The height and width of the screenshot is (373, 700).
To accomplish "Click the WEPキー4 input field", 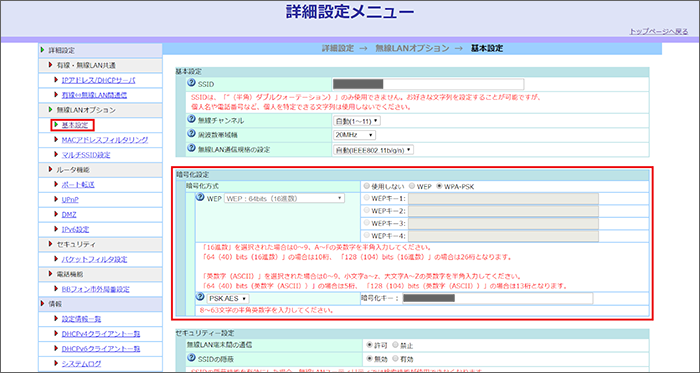I will pyautogui.click(x=503, y=236).
